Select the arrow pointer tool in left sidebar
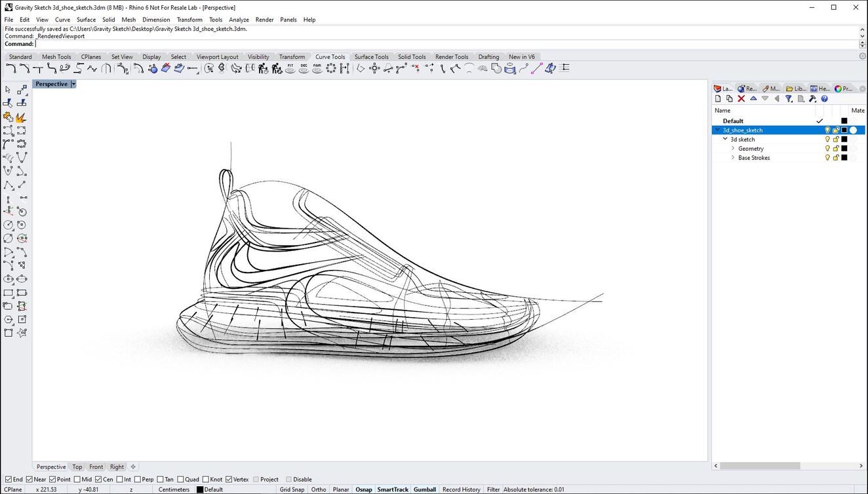Viewport: 868px width, 494px height. 8,89
